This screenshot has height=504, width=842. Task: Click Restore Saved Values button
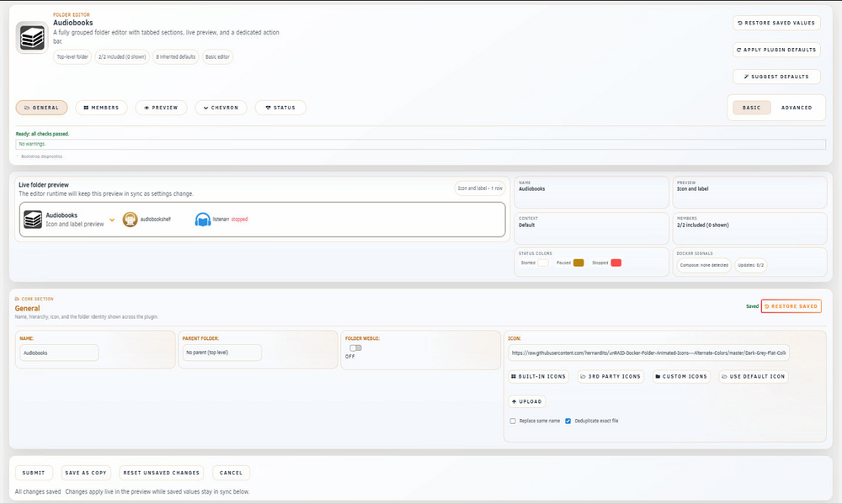click(x=776, y=23)
